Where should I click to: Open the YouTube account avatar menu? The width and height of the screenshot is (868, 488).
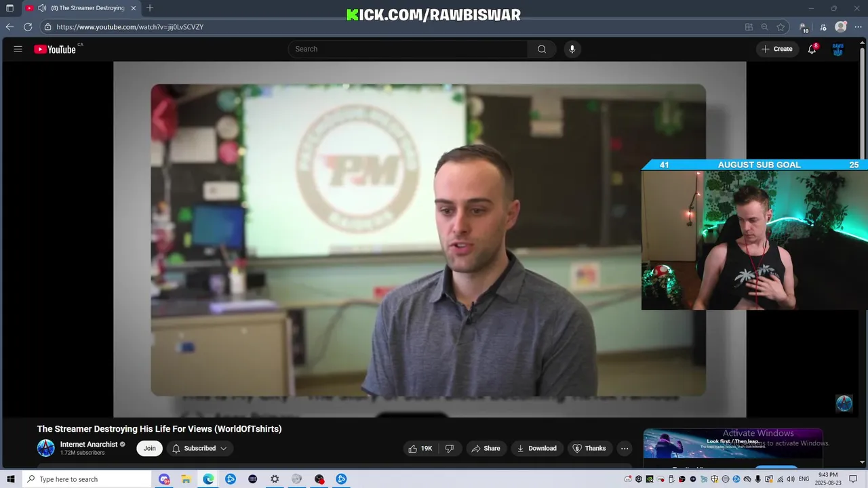pyautogui.click(x=838, y=49)
